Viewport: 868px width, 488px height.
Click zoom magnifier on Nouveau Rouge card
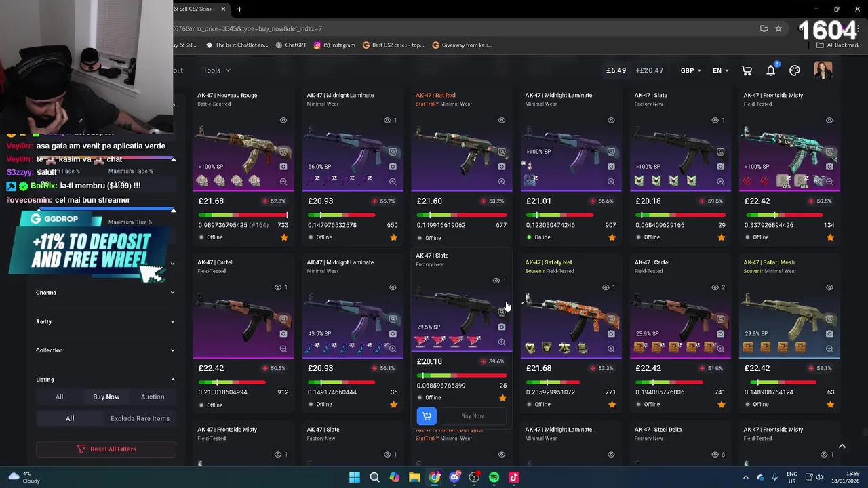point(283,182)
